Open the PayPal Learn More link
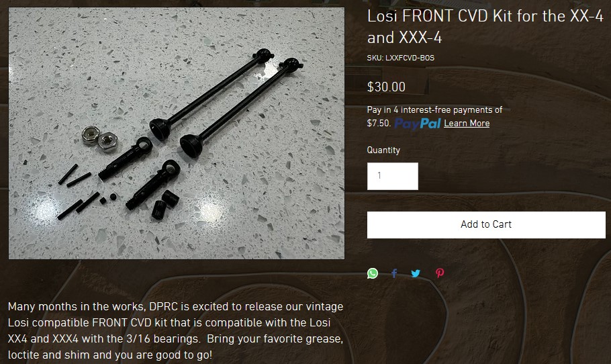Image resolution: width=611 pixels, height=364 pixels. (x=467, y=123)
